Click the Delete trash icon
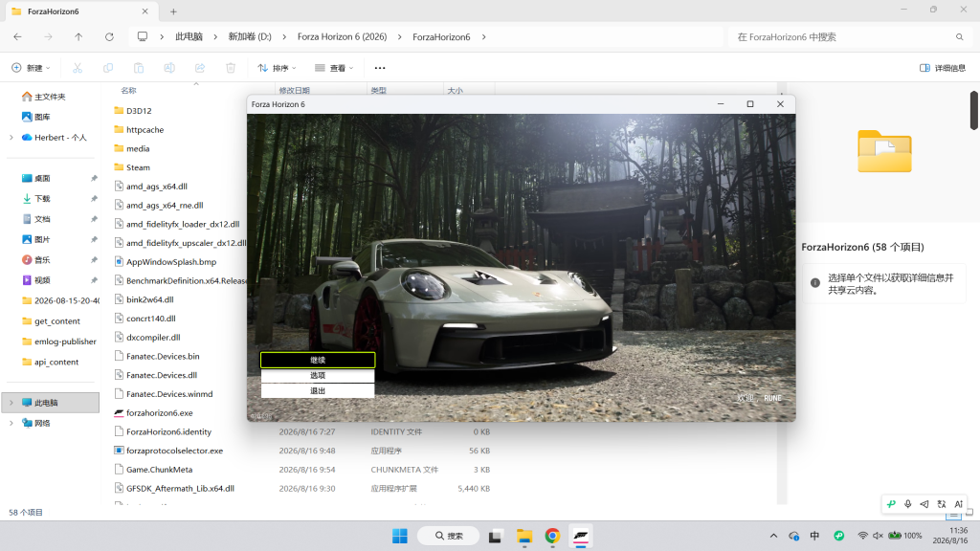This screenshot has width=980, height=551. click(x=231, y=68)
